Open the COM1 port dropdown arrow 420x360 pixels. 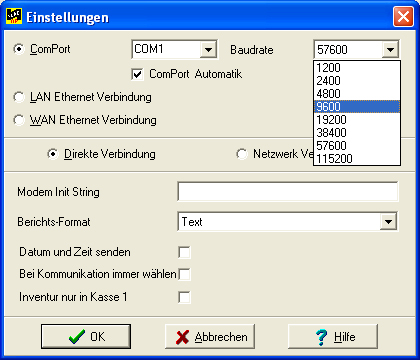click(208, 50)
